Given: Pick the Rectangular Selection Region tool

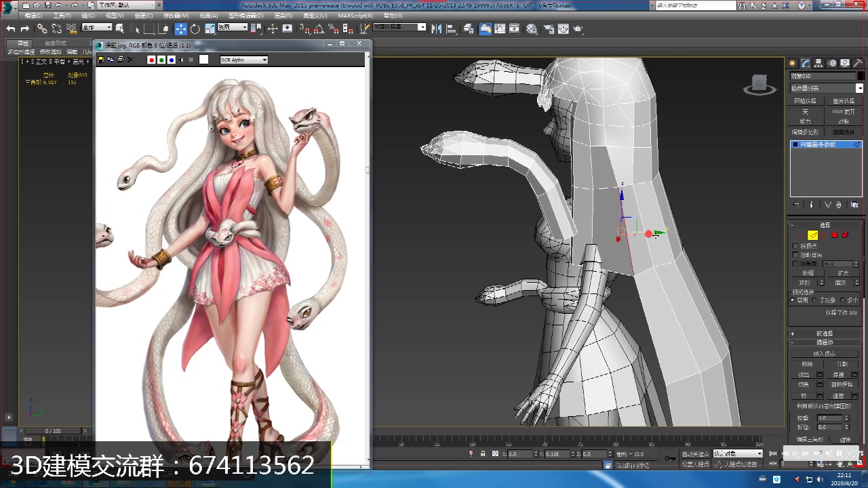Looking at the screenshot, I should (x=149, y=28).
